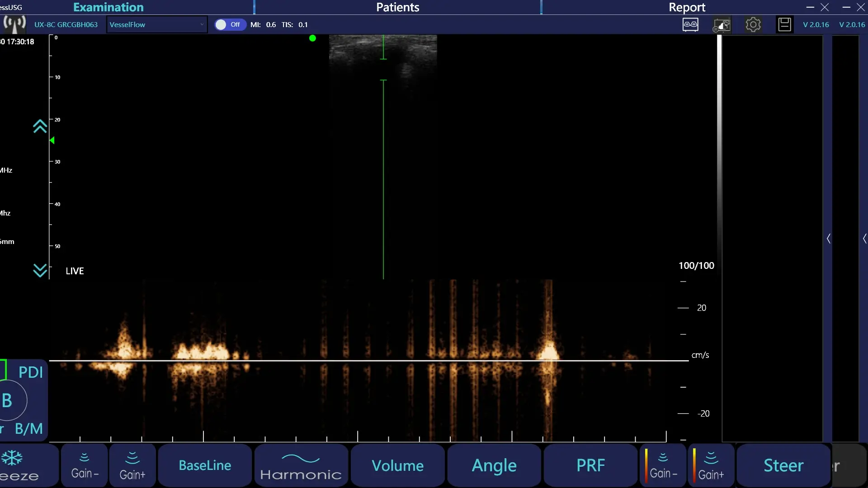Switch to the Patients tab
Screen dimensions: 868x488
click(397, 7)
